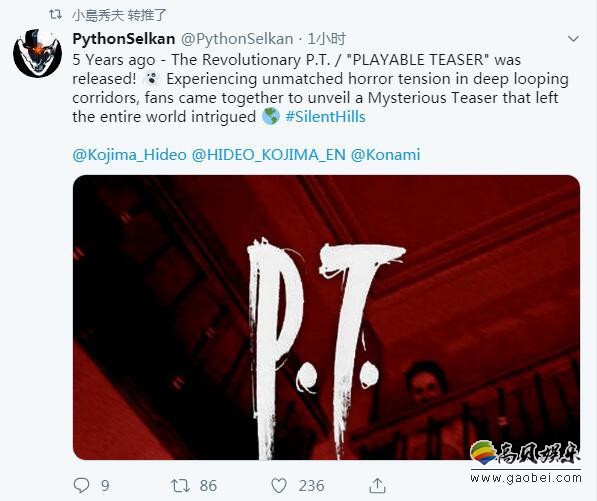The height and width of the screenshot is (501, 597).
Task: Click the reply speech bubble icon
Action: tap(81, 485)
